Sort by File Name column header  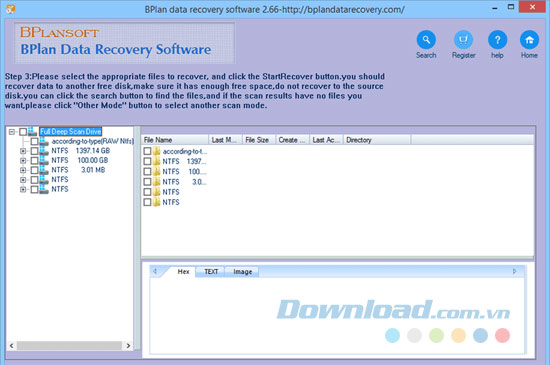(x=175, y=140)
